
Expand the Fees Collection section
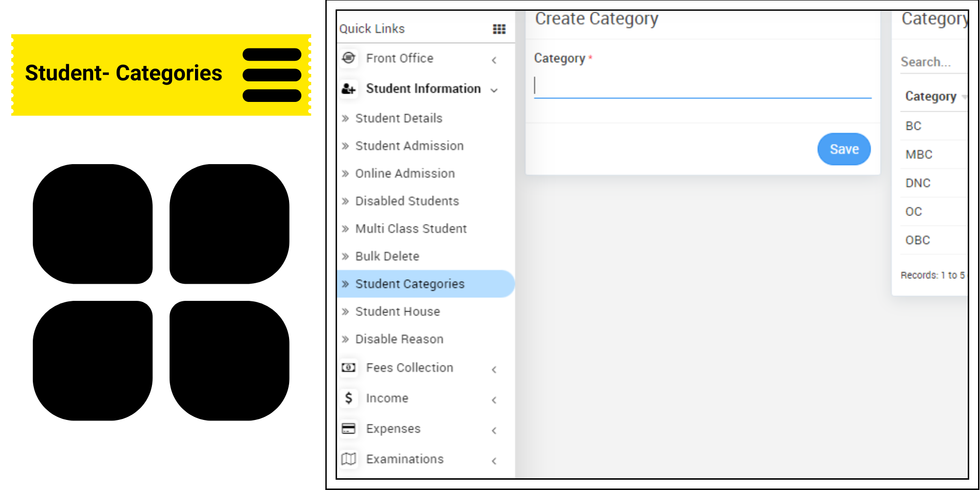(494, 369)
